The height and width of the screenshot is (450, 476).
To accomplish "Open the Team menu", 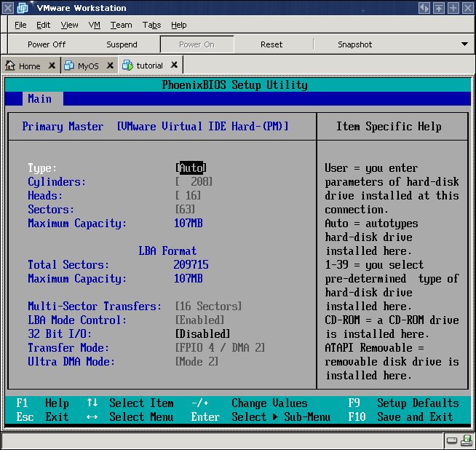I will (x=121, y=25).
